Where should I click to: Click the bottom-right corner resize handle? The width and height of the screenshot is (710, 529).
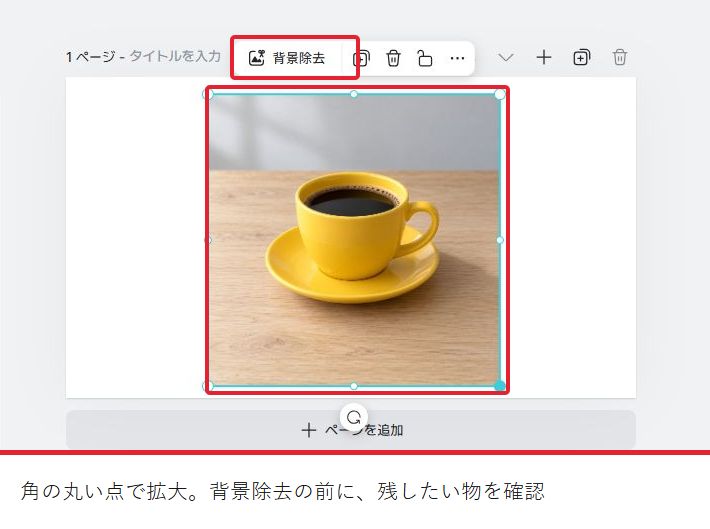(x=500, y=386)
